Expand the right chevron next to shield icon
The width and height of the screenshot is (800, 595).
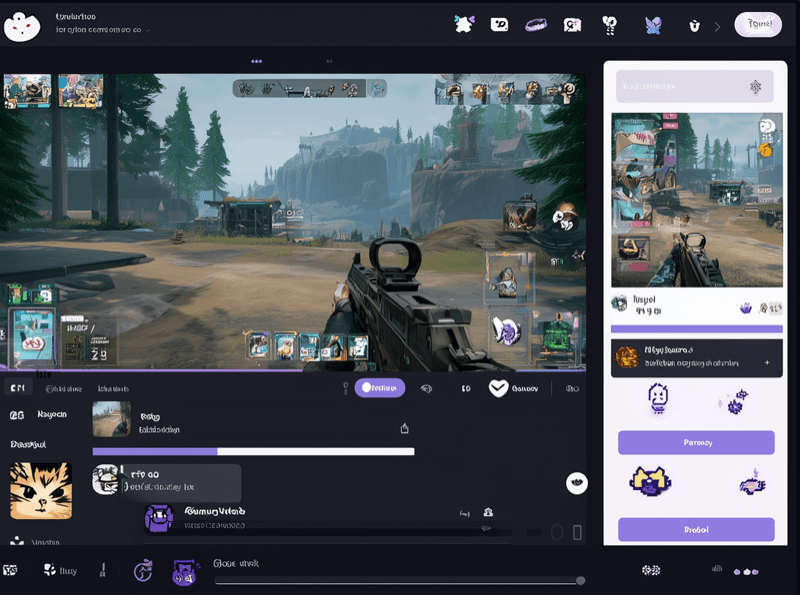(x=717, y=27)
